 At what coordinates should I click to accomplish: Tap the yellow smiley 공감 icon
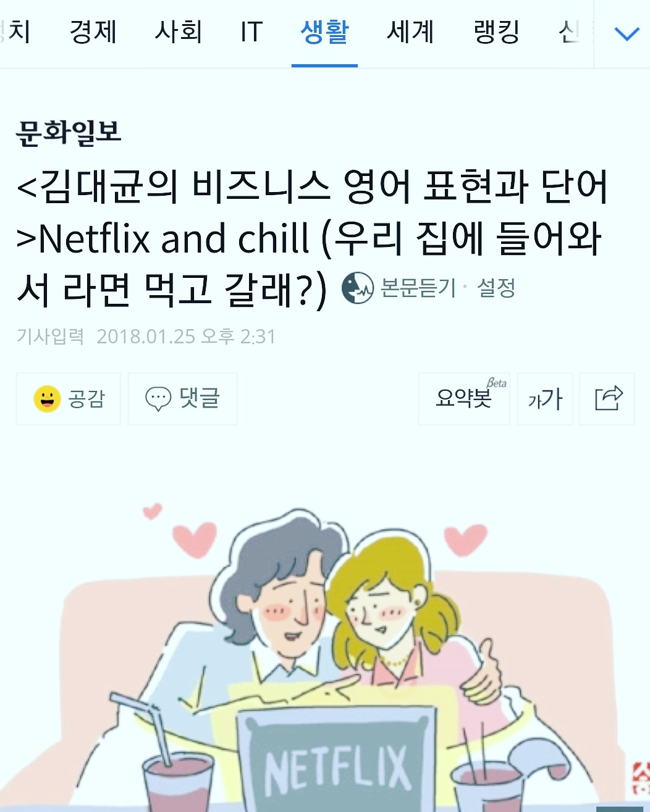tap(47, 399)
